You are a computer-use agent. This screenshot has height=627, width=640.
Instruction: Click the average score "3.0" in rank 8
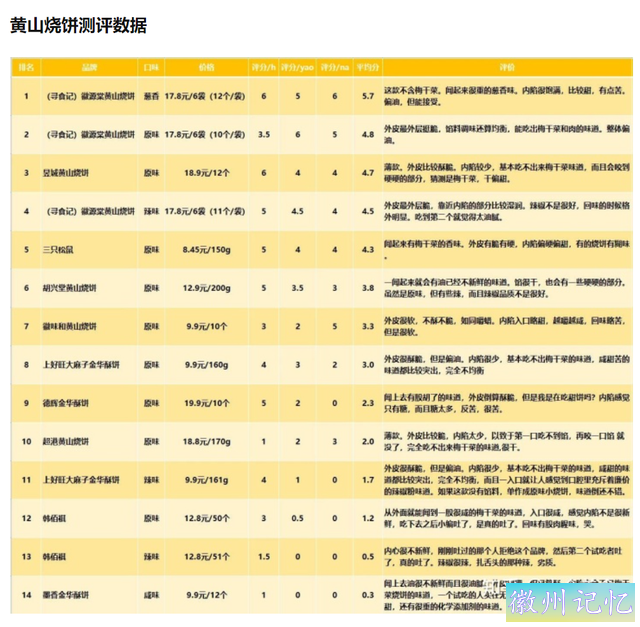click(x=368, y=365)
